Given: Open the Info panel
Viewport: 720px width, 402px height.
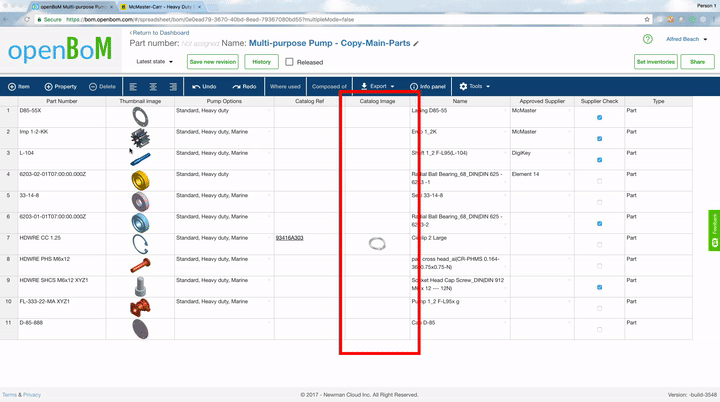Looking at the screenshot, I should (x=428, y=86).
